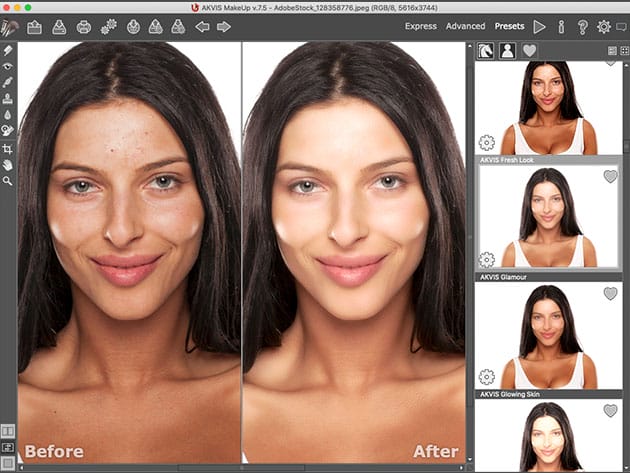Open settings gear on Glowing Skin preset

point(487,377)
